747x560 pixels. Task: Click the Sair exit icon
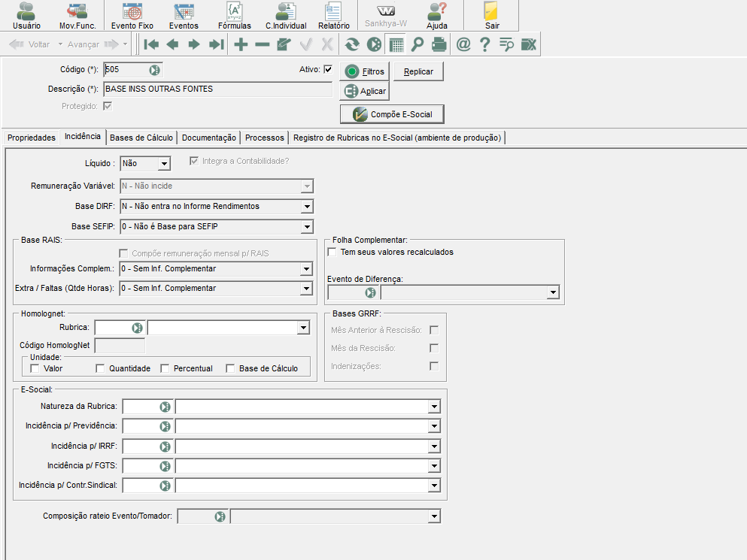492,16
